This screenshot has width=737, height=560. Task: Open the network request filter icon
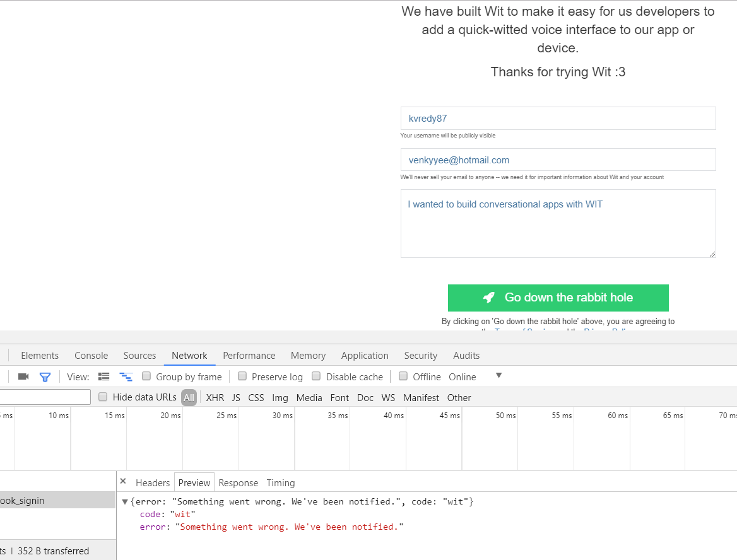click(x=45, y=376)
